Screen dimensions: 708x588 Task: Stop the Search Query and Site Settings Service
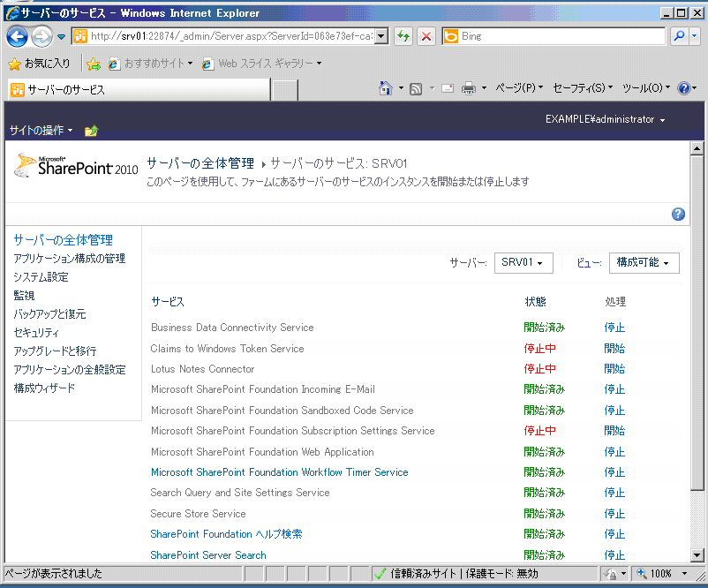(614, 493)
